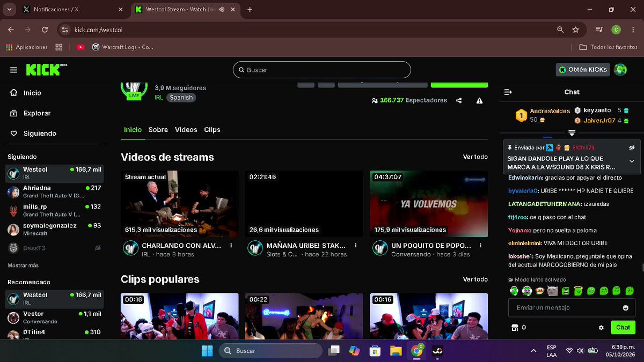Open the YouTube bookmark
This screenshot has width=644, height=362.
tap(80, 47)
